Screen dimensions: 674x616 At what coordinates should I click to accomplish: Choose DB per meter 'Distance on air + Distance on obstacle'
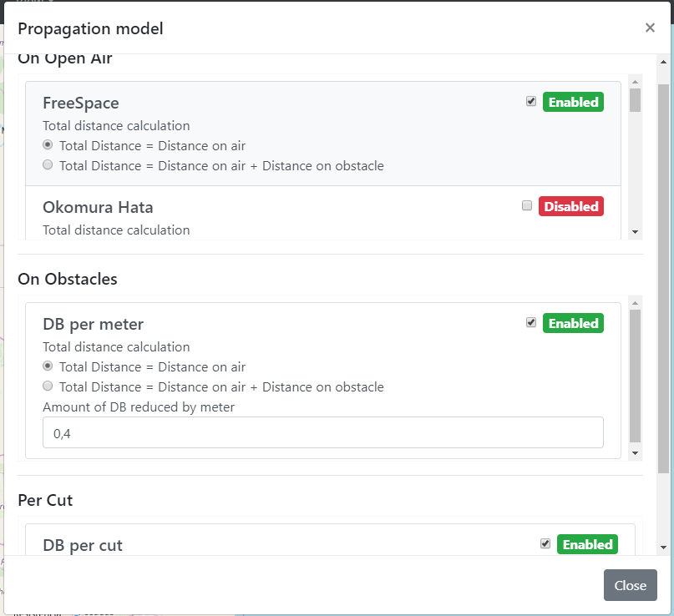click(48, 386)
